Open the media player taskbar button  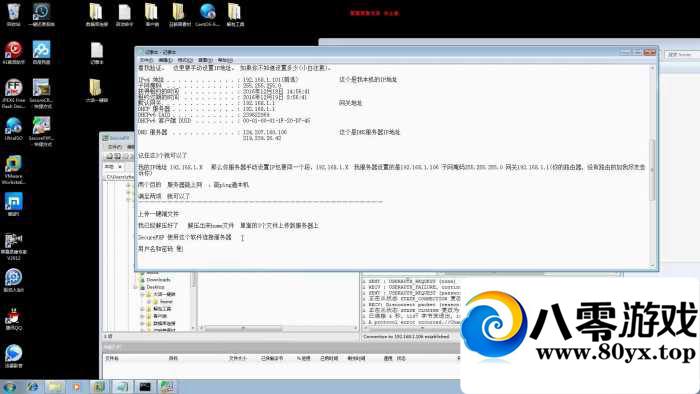click(x=77, y=386)
